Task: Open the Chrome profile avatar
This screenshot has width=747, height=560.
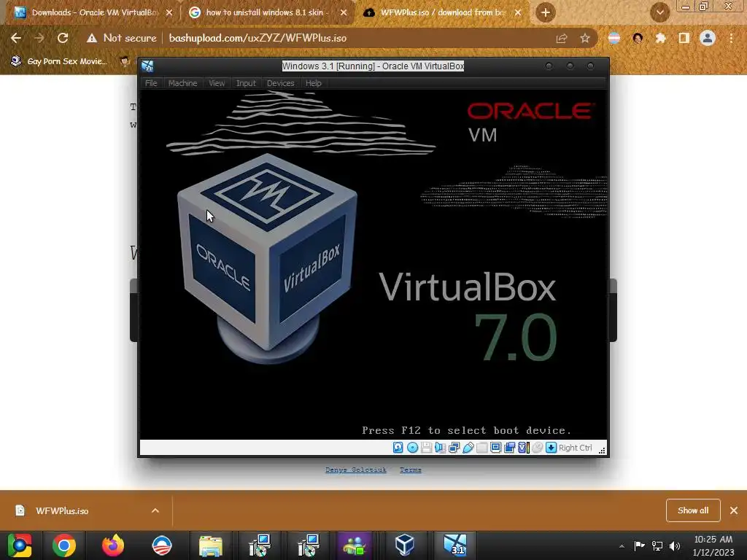Action: click(708, 38)
